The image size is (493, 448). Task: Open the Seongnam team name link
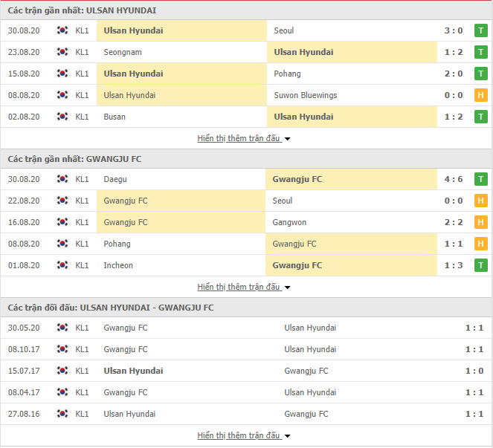123,52
